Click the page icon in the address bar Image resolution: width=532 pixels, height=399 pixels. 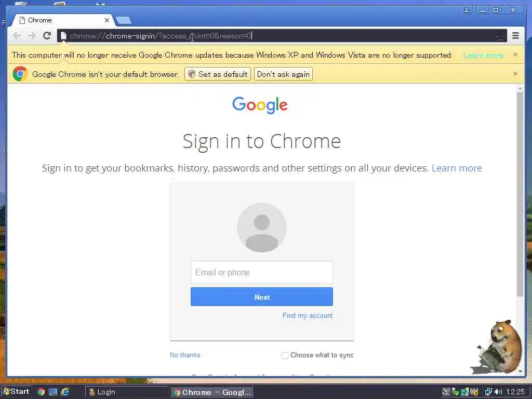click(63, 36)
